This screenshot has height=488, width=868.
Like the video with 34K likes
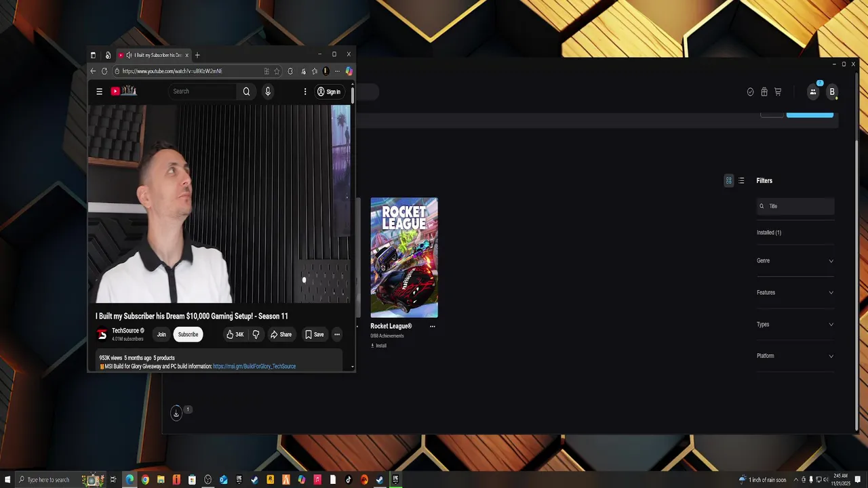235,334
